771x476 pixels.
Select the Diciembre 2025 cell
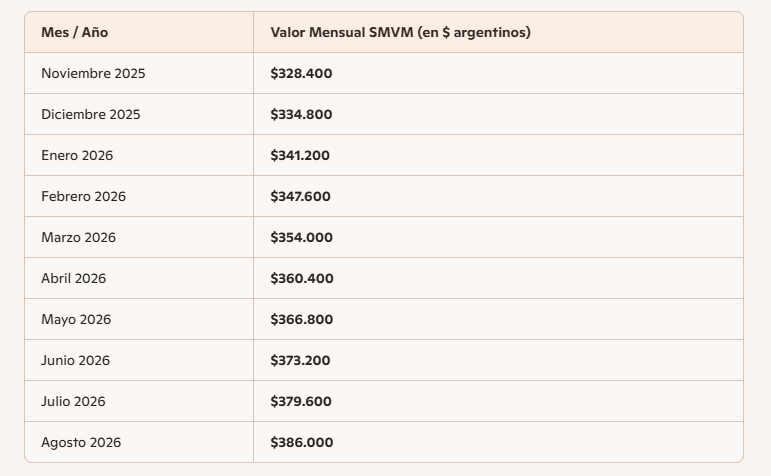pos(91,115)
